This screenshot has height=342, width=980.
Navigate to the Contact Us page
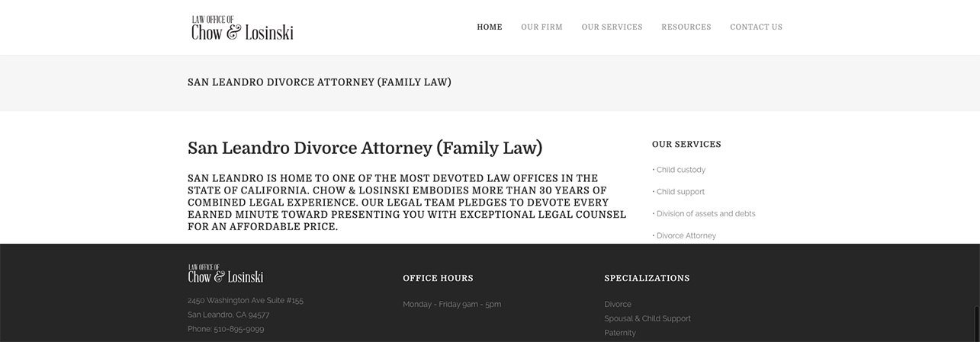[756, 27]
